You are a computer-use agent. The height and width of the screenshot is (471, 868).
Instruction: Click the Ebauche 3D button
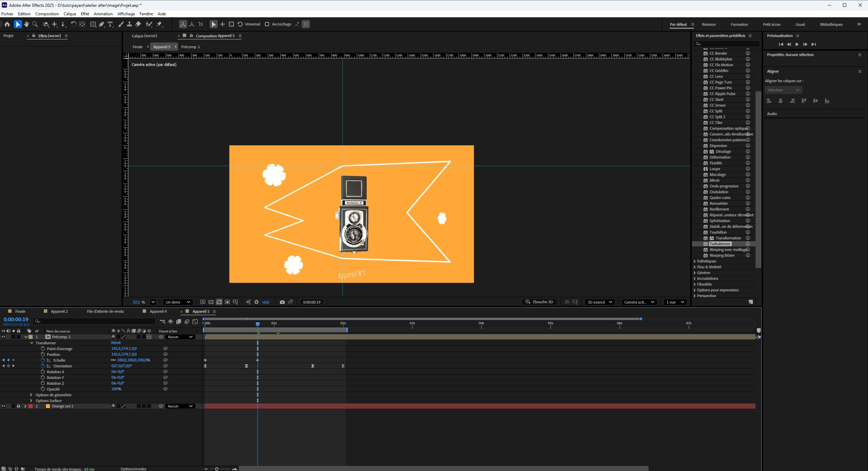click(539, 302)
